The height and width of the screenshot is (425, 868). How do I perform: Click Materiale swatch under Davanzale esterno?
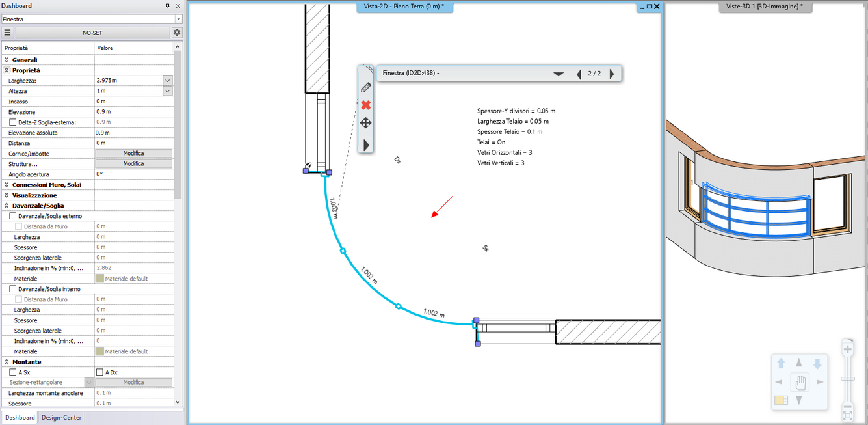(x=99, y=279)
